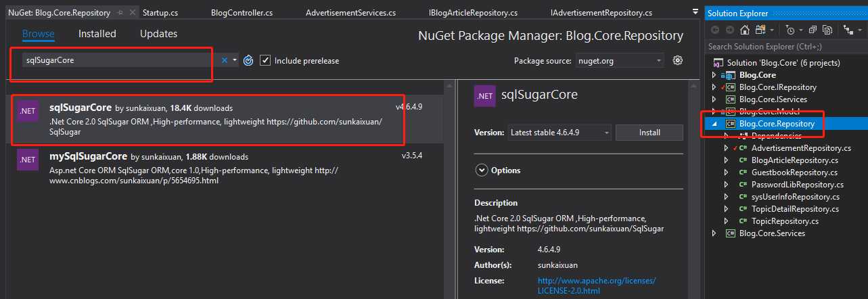
Task: Click Solution Explorer Forward navigation arrow
Action: click(x=730, y=30)
